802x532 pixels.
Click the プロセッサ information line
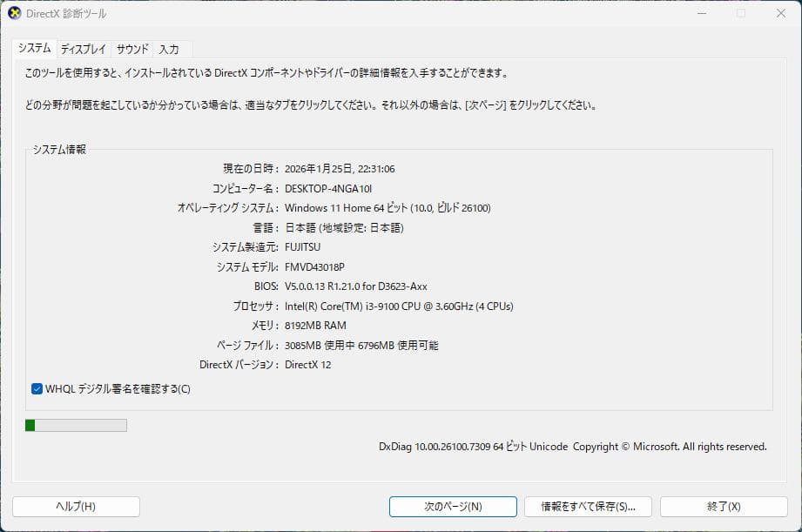click(399, 306)
